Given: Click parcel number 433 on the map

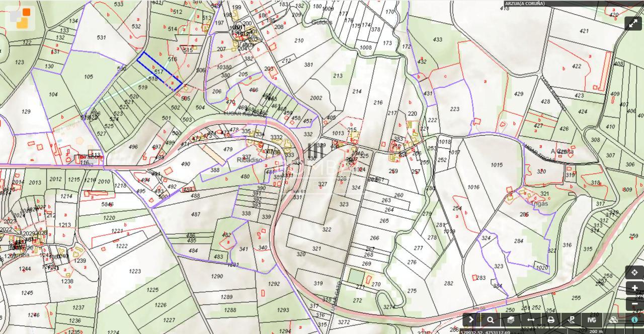Looking at the screenshot, I should (438, 39).
